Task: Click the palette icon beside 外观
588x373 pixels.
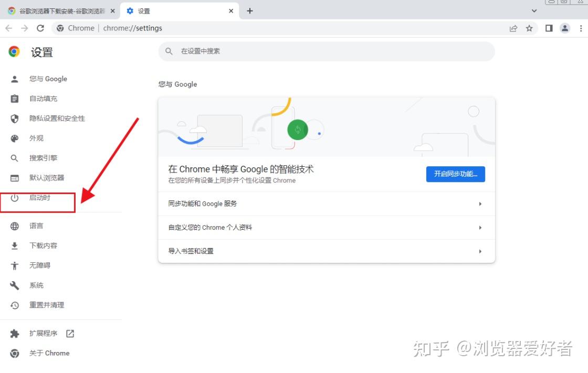Action: (x=15, y=138)
